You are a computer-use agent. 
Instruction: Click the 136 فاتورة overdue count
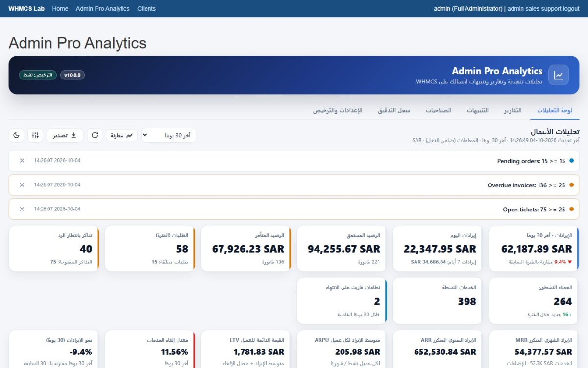(273, 262)
